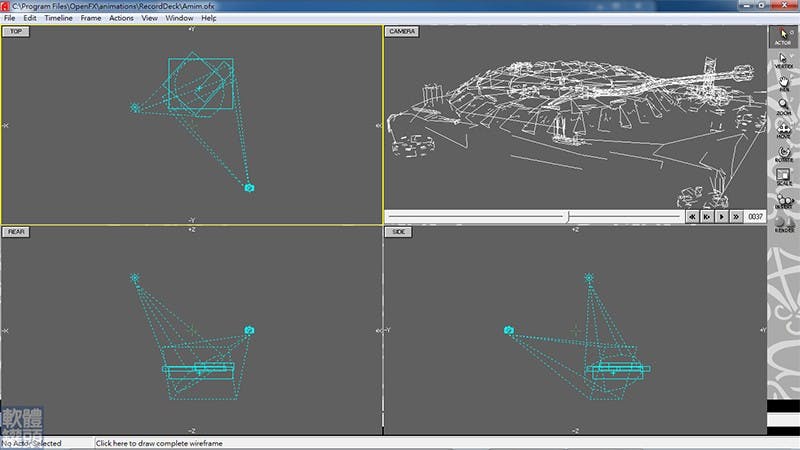Click the frame number field 0037
This screenshot has height=450, width=800.
coord(755,217)
